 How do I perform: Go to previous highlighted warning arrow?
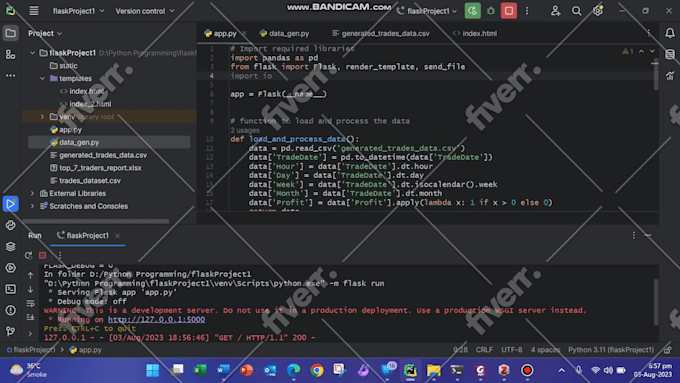pos(641,51)
